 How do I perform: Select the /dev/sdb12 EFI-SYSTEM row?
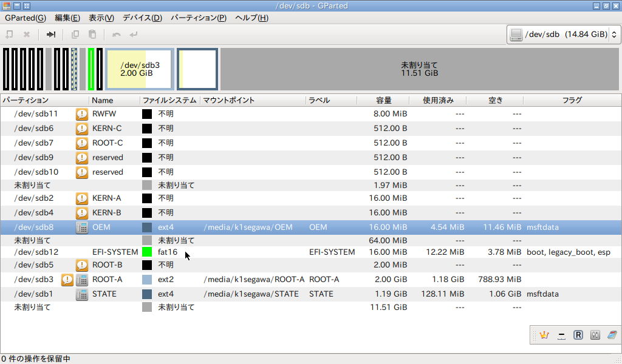[x=311, y=252]
